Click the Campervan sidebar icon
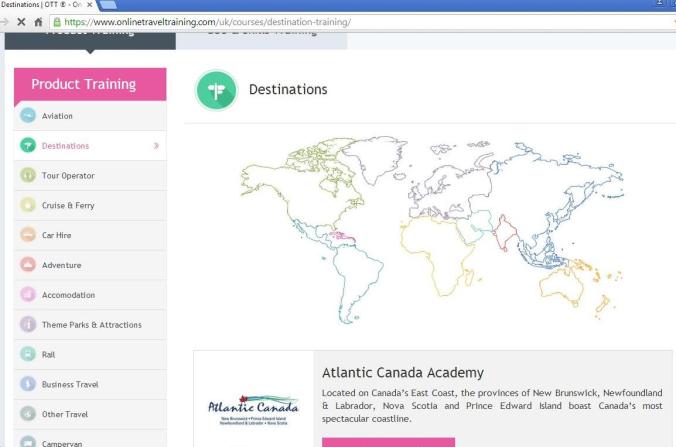 pyautogui.click(x=28, y=442)
